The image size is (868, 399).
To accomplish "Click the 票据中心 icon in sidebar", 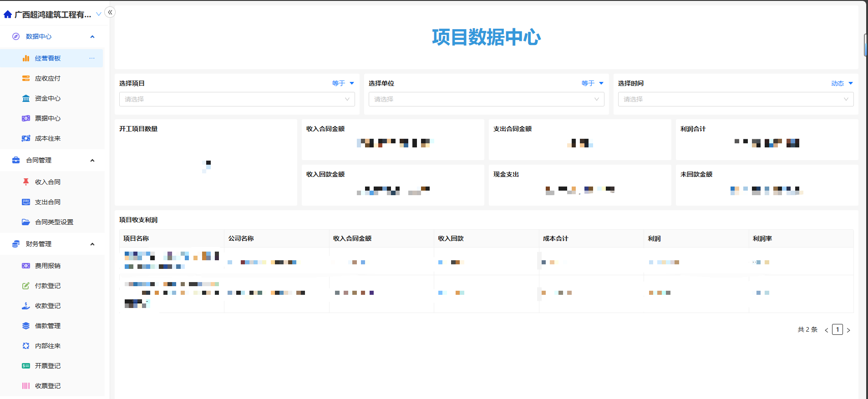I will click(26, 118).
